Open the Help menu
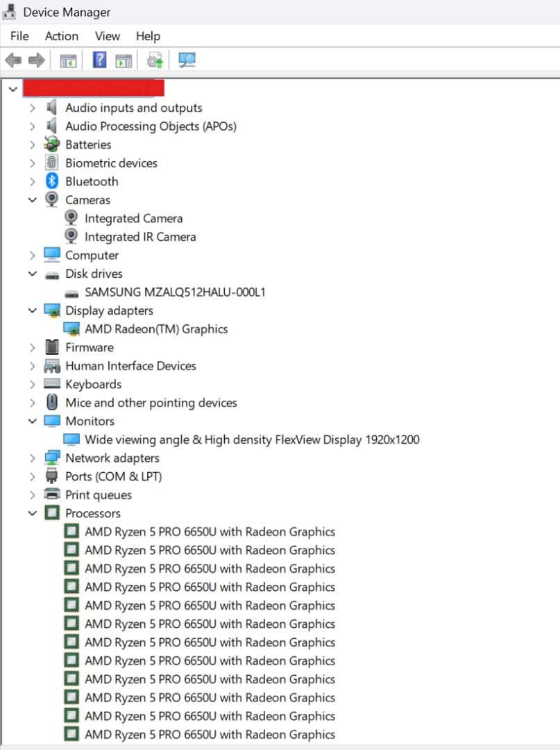This screenshot has height=750, width=560. coord(148,36)
